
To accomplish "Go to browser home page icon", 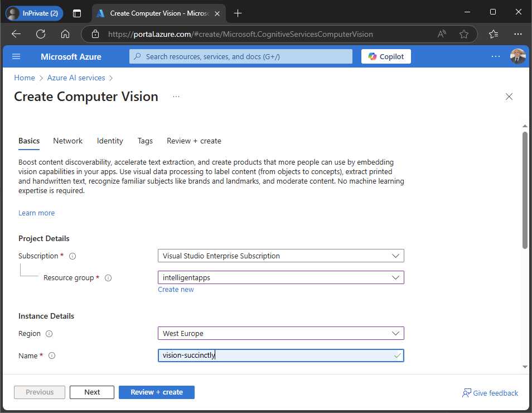I will [65, 34].
